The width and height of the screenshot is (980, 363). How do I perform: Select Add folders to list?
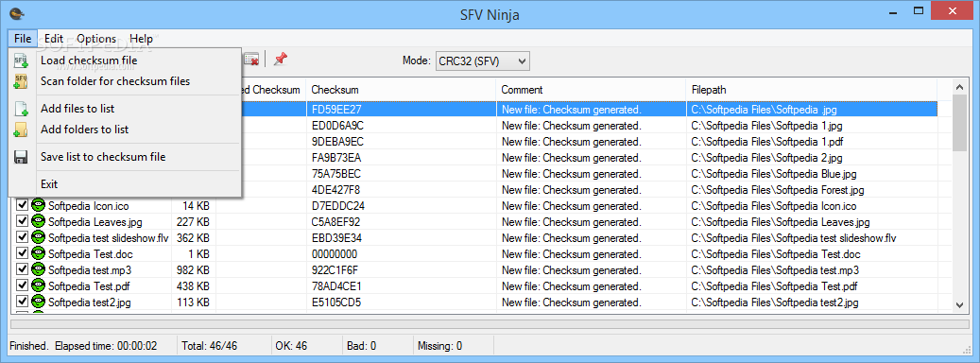click(x=125, y=130)
